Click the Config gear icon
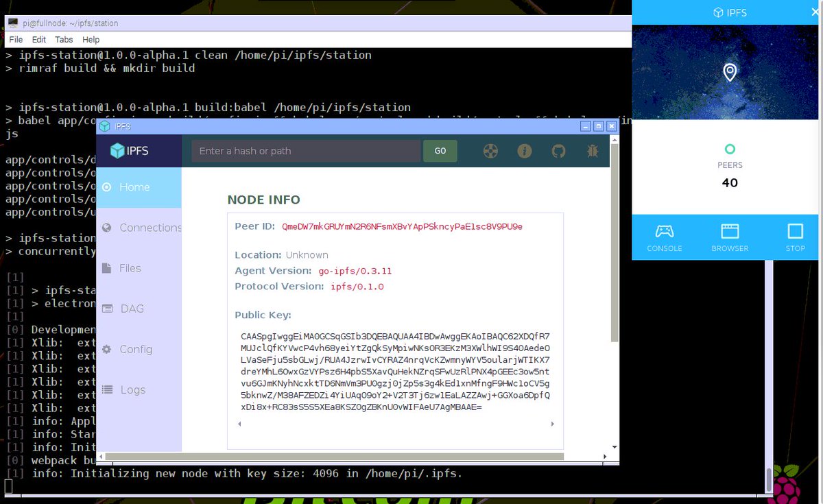 106,349
